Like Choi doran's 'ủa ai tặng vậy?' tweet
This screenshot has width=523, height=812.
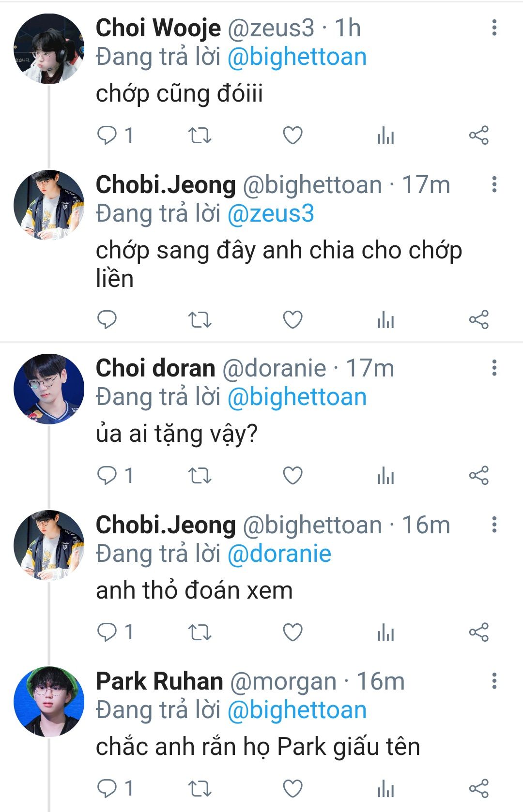coord(292,476)
